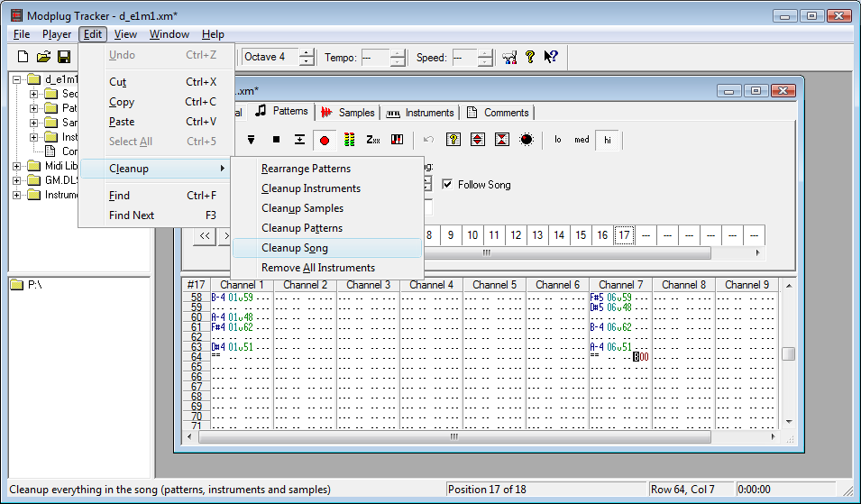Choose Cleanup Patterns

click(327, 228)
